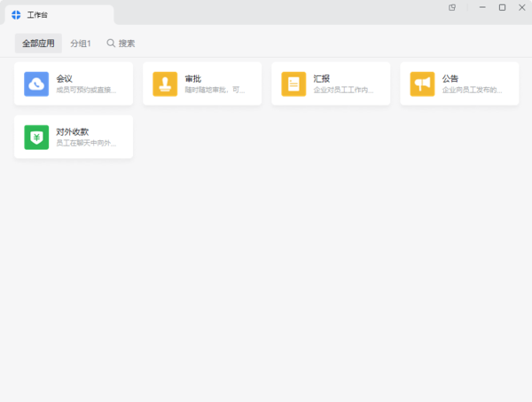Click the pop-out window icon in the title bar
Viewport: 532px width, 402px height.
click(452, 7)
